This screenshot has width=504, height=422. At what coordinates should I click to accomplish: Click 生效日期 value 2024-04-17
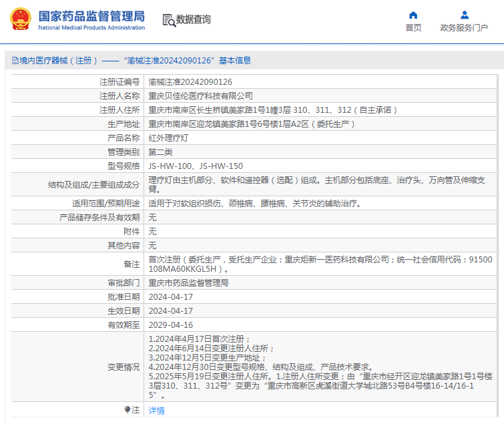coord(171,311)
